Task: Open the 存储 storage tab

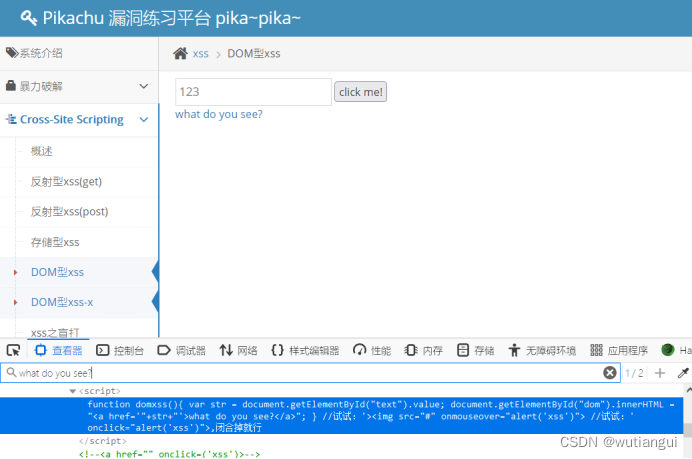Action: pos(475,350)
